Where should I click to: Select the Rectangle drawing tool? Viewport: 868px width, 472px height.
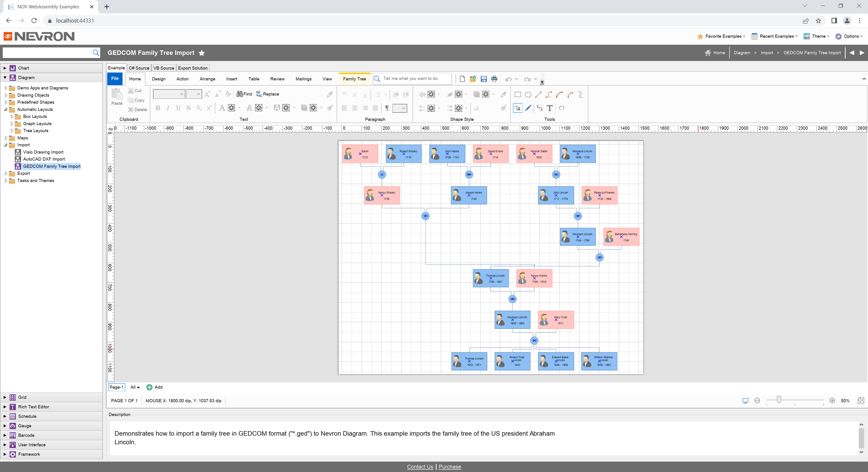(518, 95)
